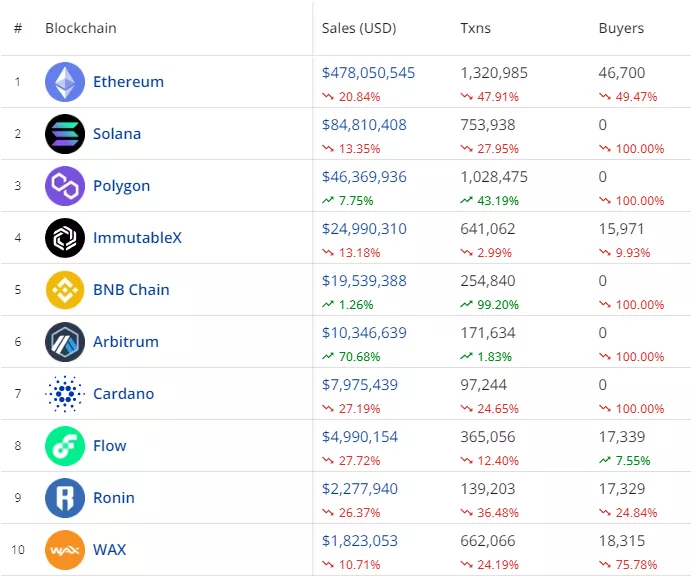Open the Ethereum blockchain link

[128, 82]
